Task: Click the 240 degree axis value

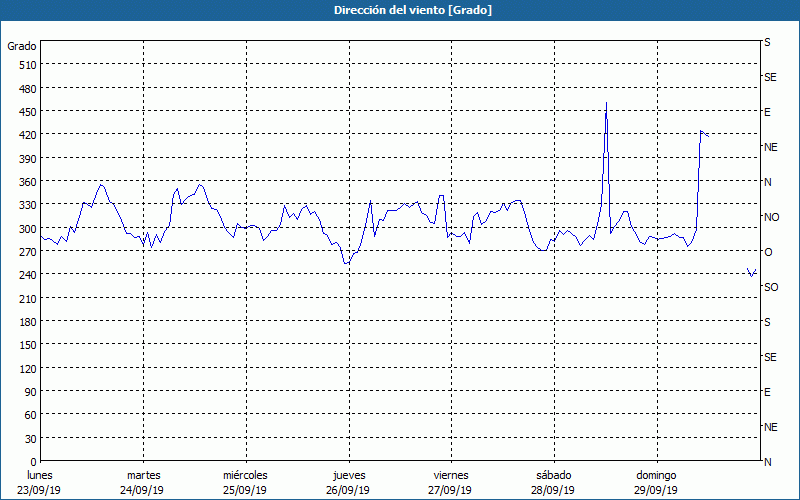Action: pos(28,276)
